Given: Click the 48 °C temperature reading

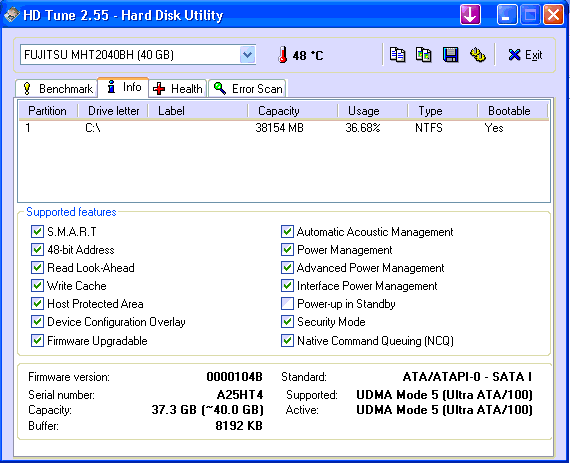Looking at the screenshot, I should pos(308,56).
